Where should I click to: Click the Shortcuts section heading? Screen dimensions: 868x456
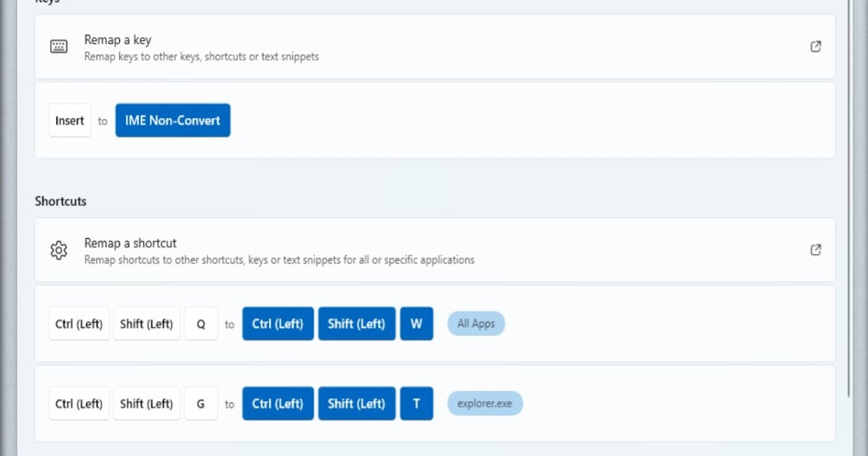(61, 201)
